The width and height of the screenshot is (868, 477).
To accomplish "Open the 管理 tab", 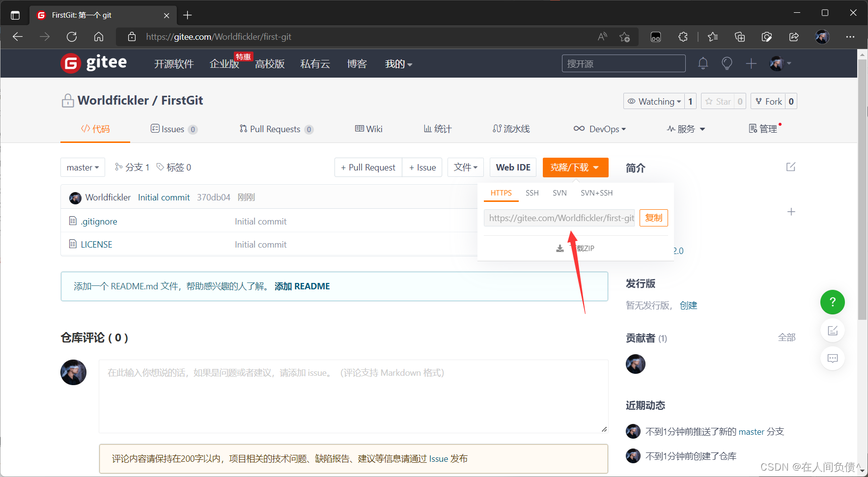I will pos(763,129).
